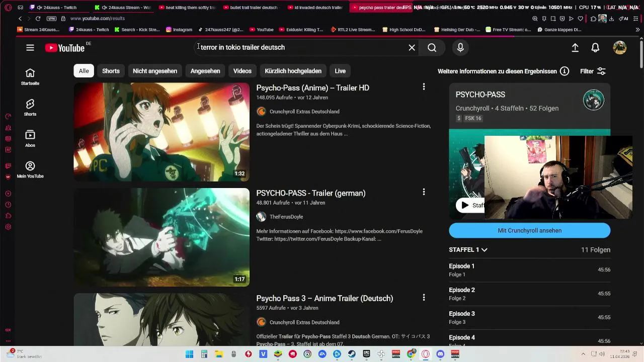
Task: Click the browser address bar URL
Action: (98, 19)
